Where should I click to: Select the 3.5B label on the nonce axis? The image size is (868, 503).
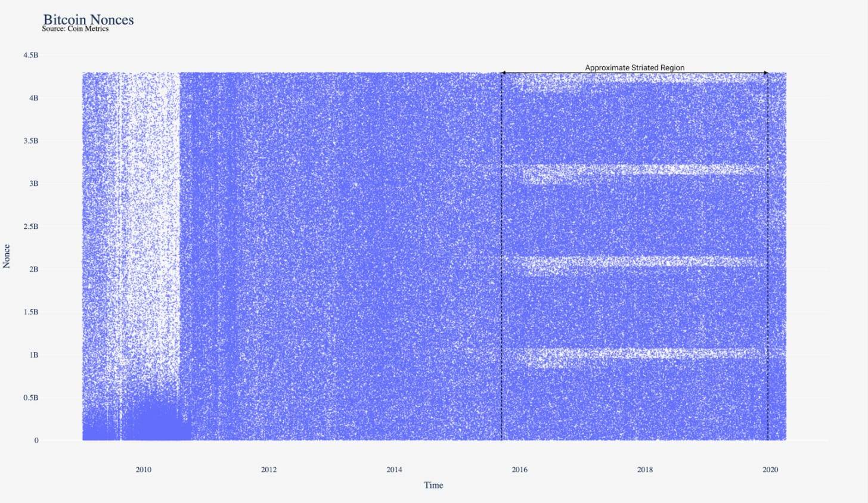[x=31, y=141]
